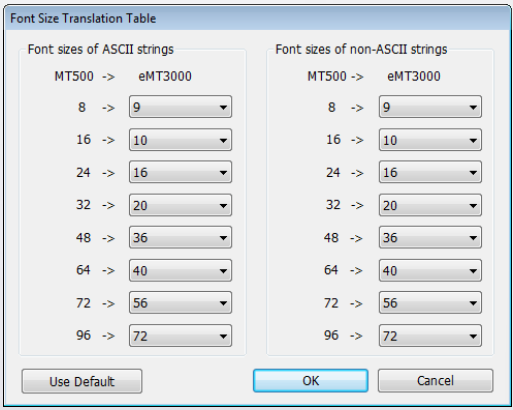The height and width of the screenshot is (410, 513).
Task: Open ASCII dropdown for MT500 size 96
Action: (180, 336)
